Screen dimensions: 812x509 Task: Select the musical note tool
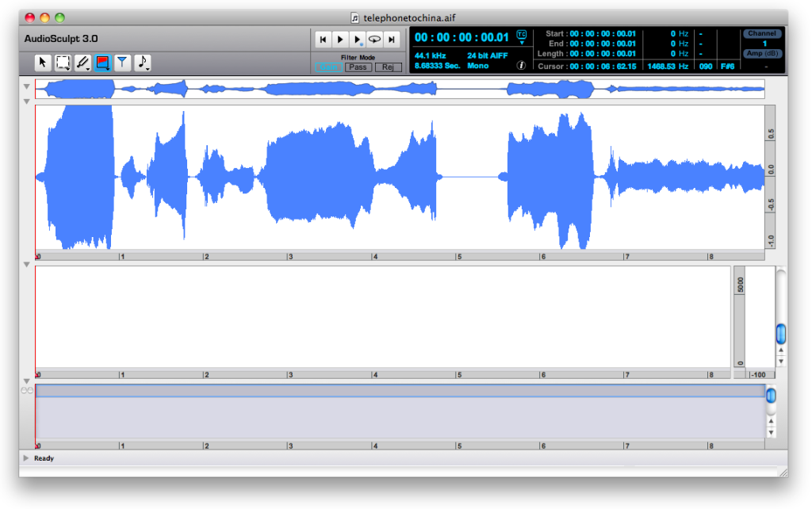143,62
